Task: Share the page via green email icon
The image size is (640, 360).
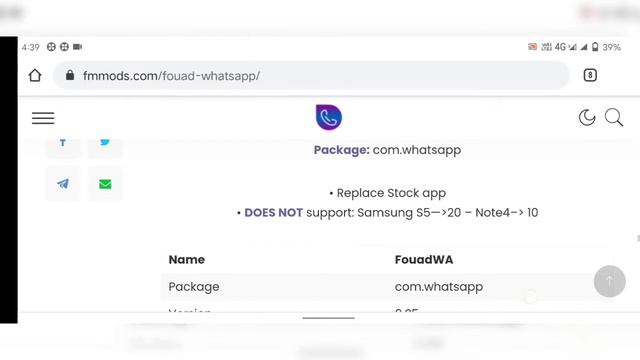Action: click(105, 184)
